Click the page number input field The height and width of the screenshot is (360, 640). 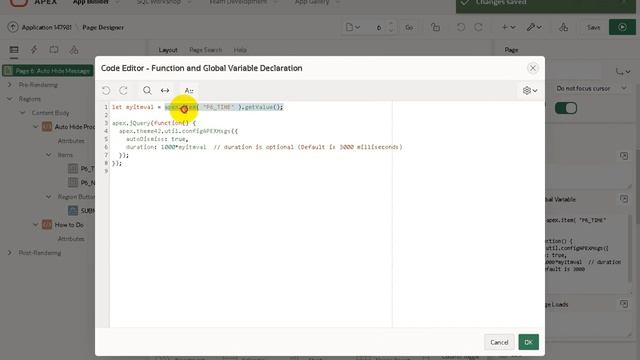[x=379, y=27]
